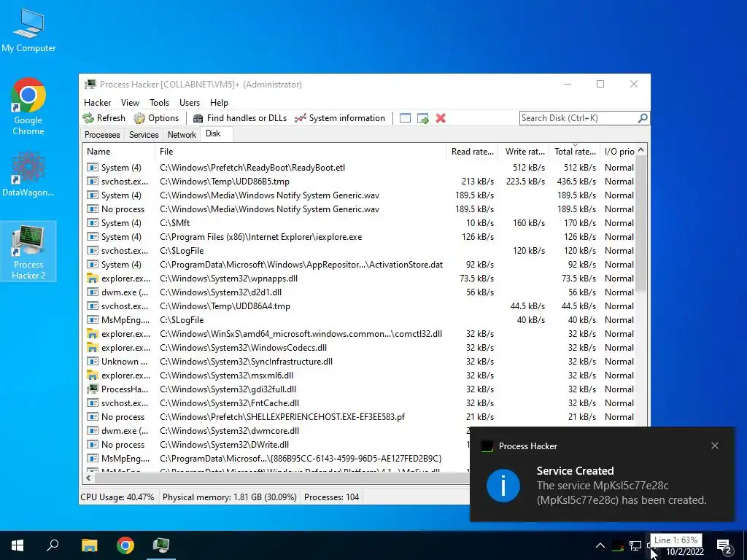Select the iexplore.exe file row
Viewport: 747px width, 560px height.
point(360,237)
